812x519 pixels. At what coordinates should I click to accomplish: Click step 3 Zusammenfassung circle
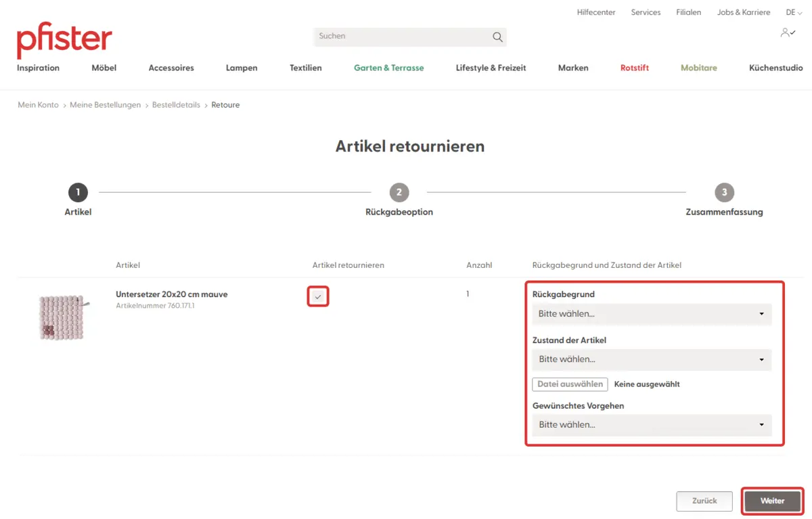[x=724, y=193]
